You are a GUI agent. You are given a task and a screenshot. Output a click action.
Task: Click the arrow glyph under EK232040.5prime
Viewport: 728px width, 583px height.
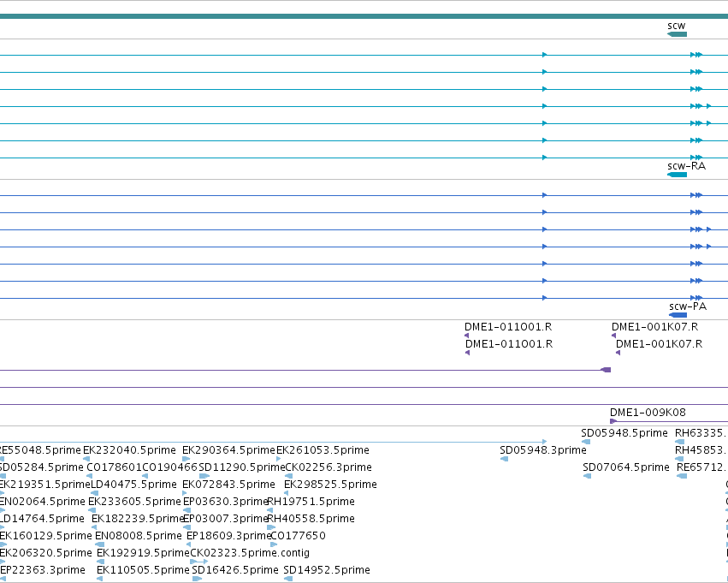[86, 459]
